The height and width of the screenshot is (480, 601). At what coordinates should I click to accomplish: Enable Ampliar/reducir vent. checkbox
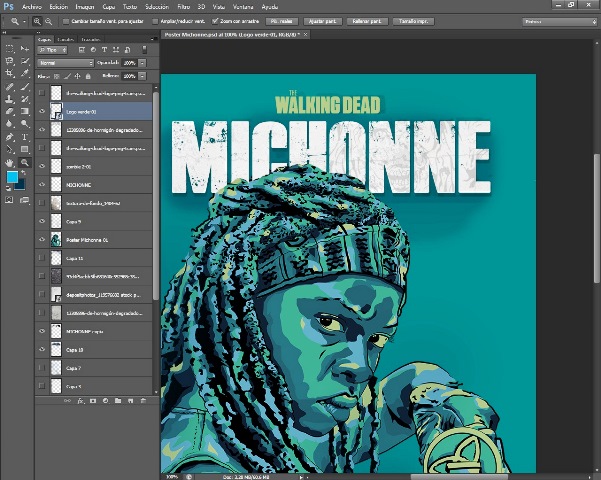155,21
